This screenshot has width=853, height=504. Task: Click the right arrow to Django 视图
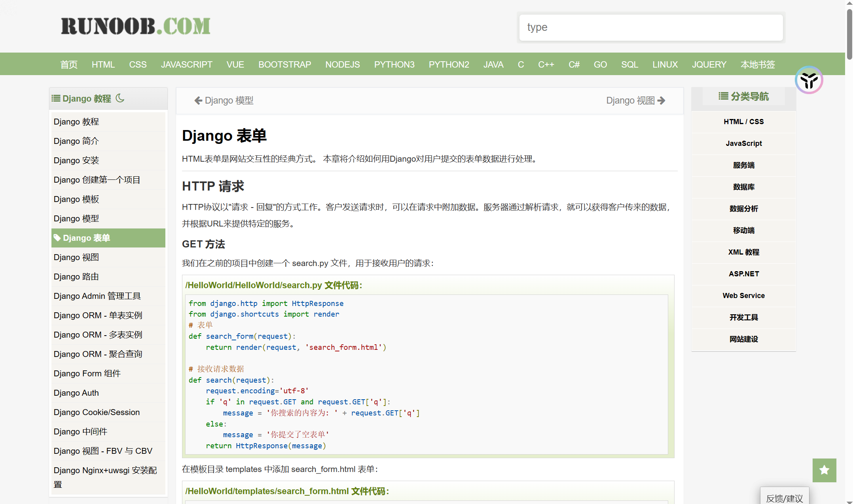[662, 101]
